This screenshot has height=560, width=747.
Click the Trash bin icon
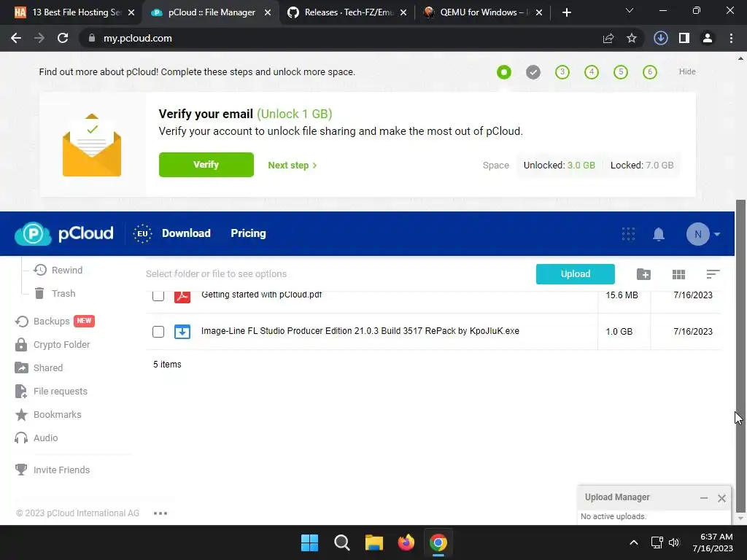point(39,293)
